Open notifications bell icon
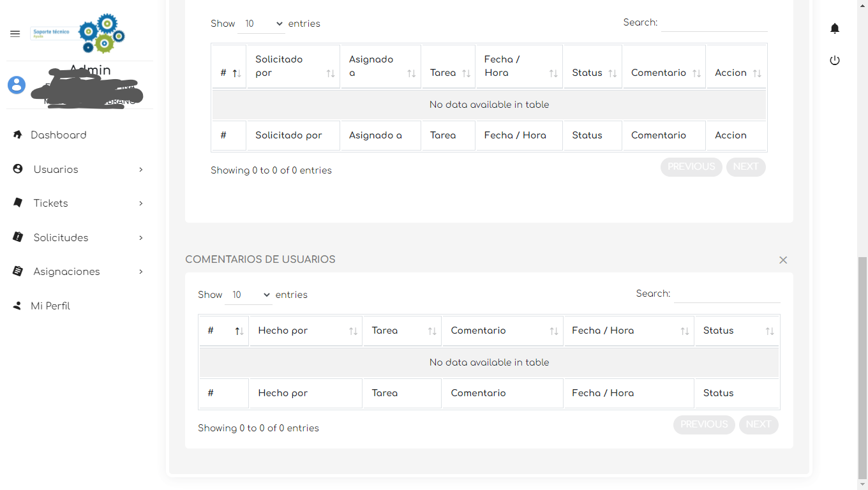Image resolution: width=868 pixels, height=490 pixels. (x=835, y=29)
